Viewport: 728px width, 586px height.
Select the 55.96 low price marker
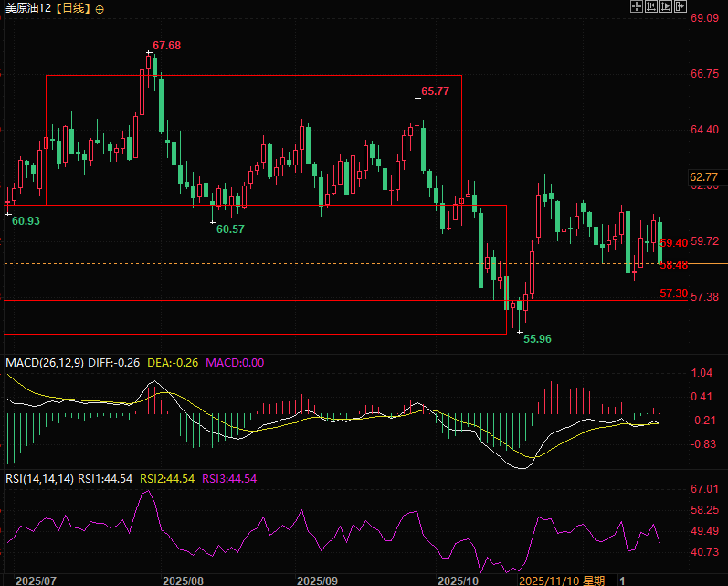coord(537,338)
